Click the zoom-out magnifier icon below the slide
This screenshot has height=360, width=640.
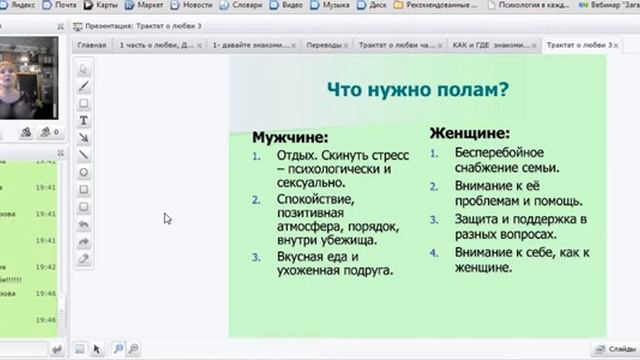(133, 349)
